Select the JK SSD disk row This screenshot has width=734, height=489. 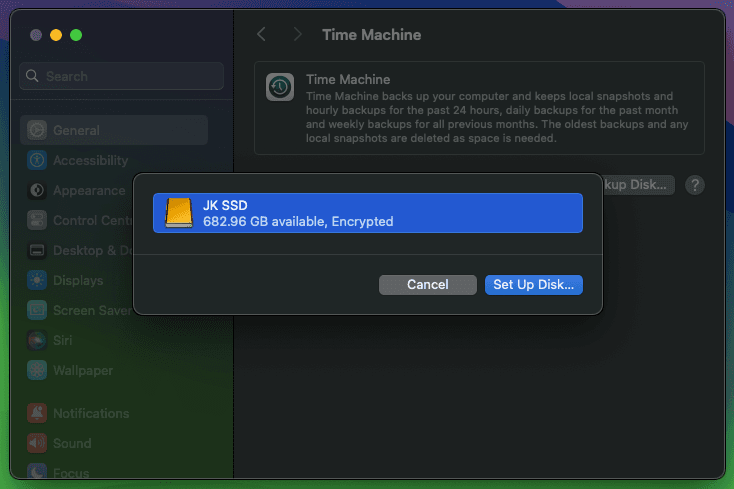pos(367,213)
